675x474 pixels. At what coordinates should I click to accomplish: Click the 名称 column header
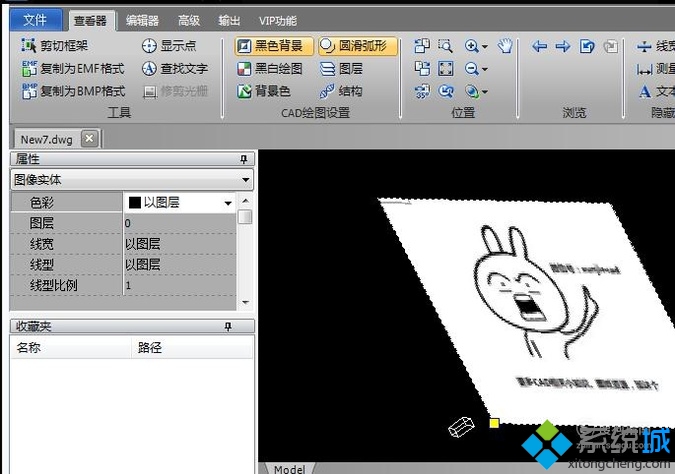71,347
